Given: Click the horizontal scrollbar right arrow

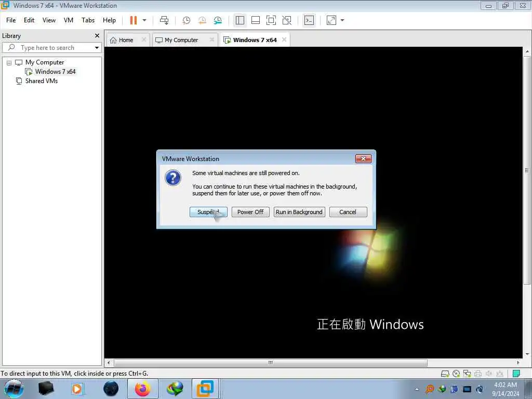Looking at the screenshot, I should [518, 363].
